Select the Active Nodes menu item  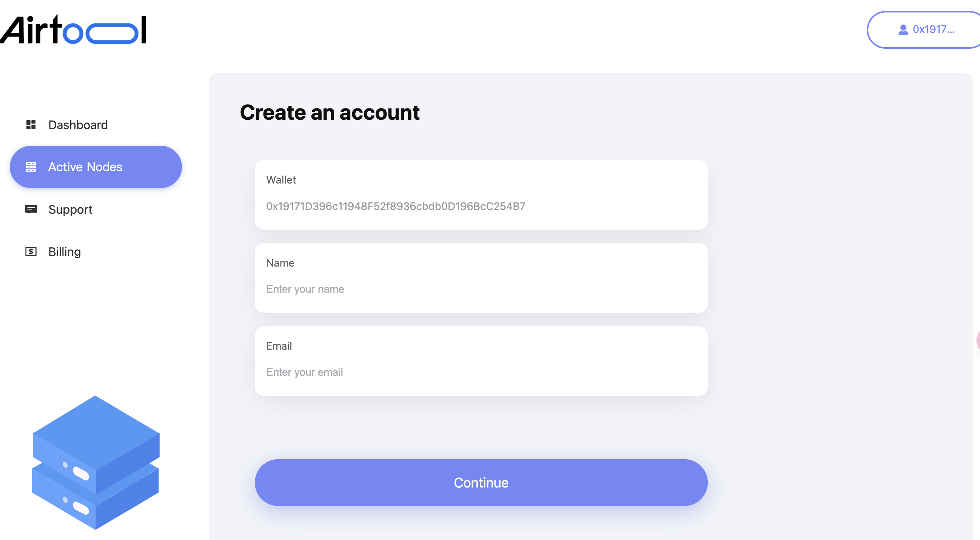[x=96, y=167]
